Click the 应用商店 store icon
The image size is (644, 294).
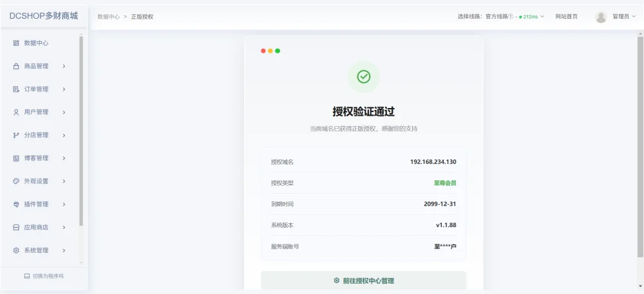click(x=16, y=227)
